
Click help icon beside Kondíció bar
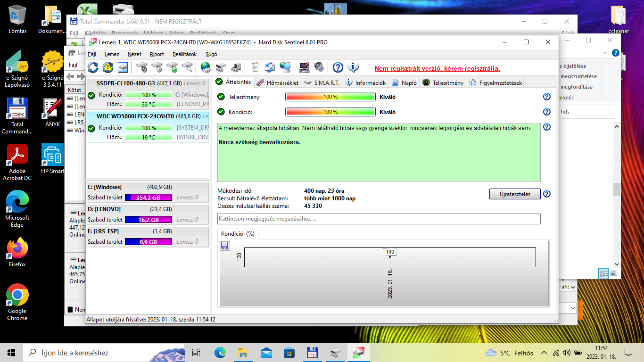coord(547,112)
